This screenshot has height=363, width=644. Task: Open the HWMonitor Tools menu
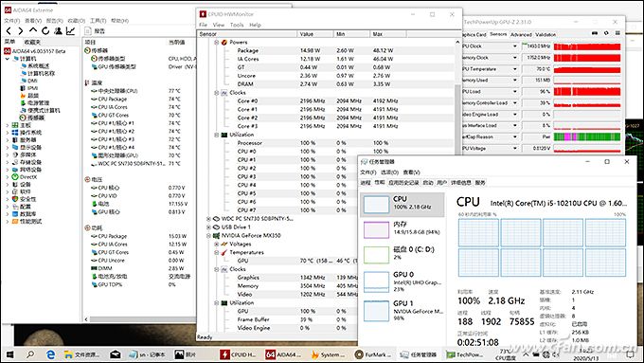pyautogui.click(x=237, y=25)
